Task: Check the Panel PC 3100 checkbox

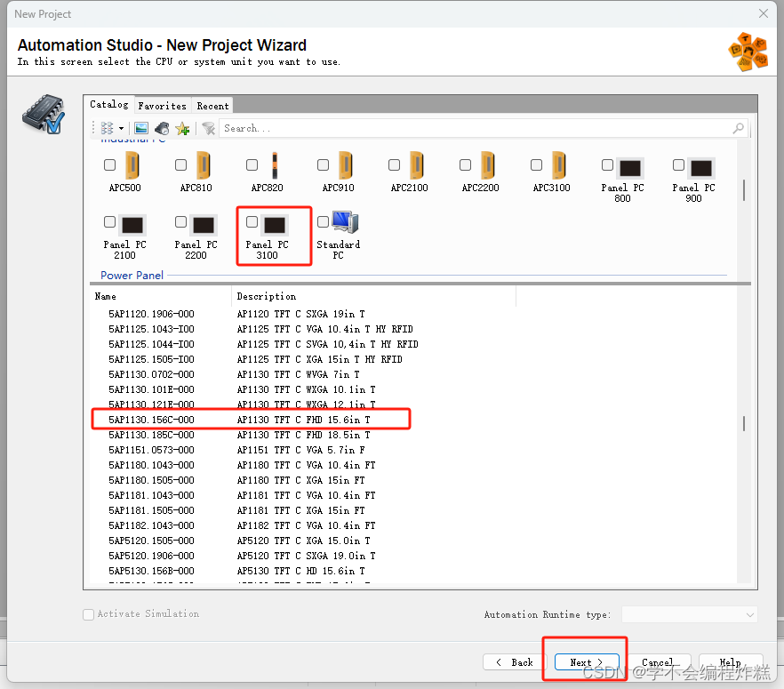Action: pos(252,221)
